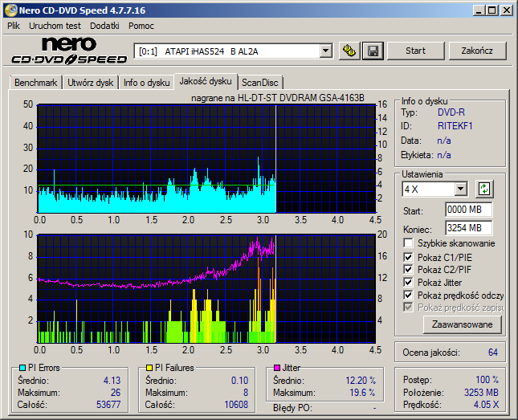The height and width of the screenshot is (420, 518).
Task: Select the Jakość dysku tab
Action: (x=206, y=81)
